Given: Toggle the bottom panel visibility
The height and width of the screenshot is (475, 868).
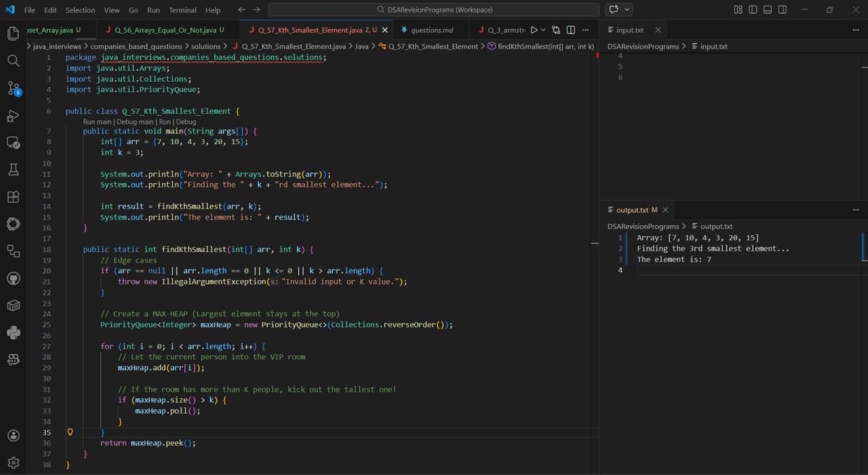Looking at the screenshot, I should 767,10.
